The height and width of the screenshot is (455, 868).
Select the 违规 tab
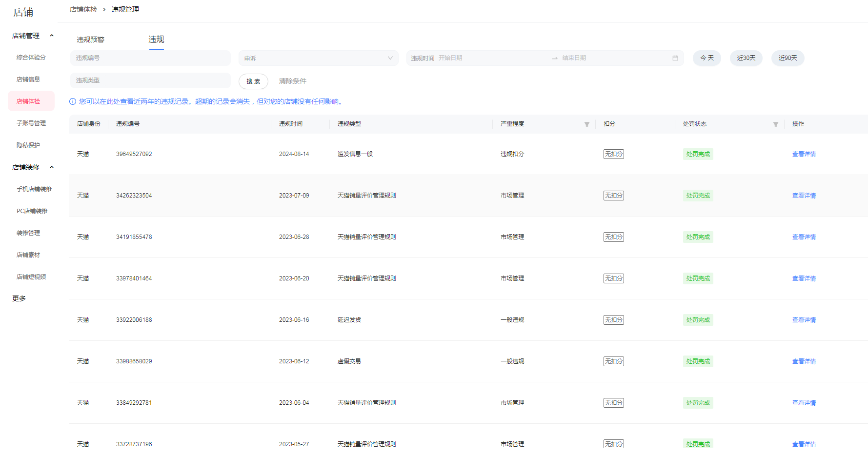[156, 40]
